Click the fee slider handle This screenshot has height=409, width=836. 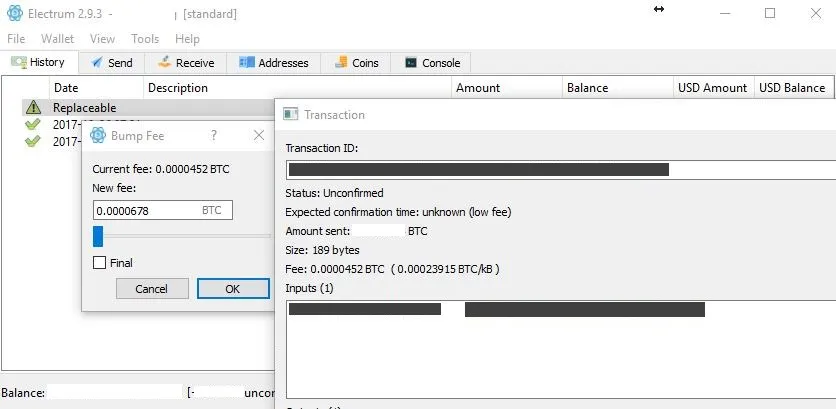pyautogui.click(x=98, y=236)
